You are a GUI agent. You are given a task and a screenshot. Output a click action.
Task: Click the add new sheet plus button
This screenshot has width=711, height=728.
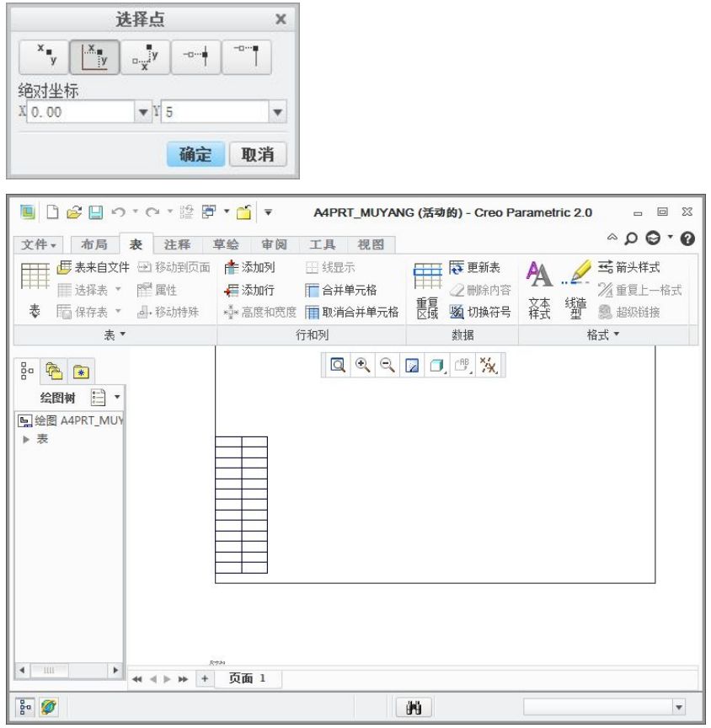click(205, 678)
